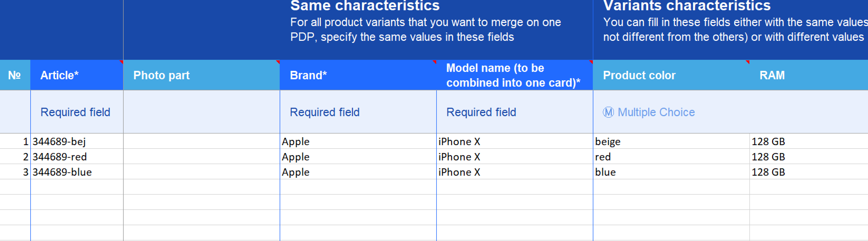
Task: Select the RAM column header
Action: (x=809, y=75)
